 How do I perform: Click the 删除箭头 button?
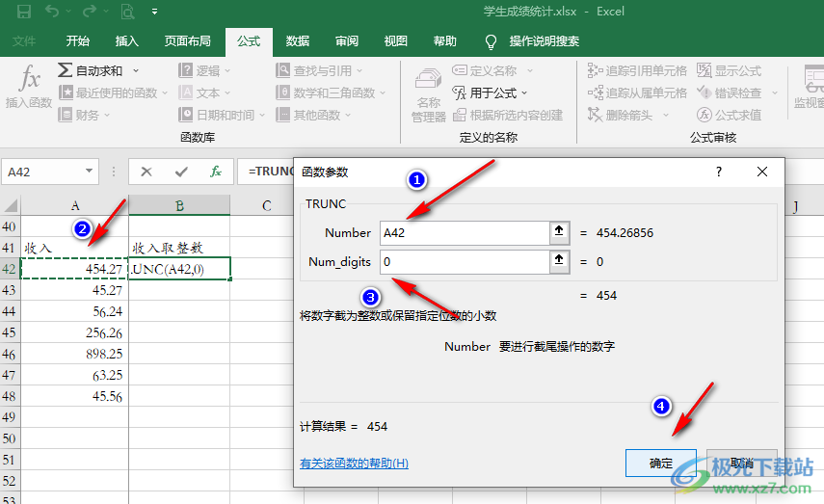click(620, 115)
